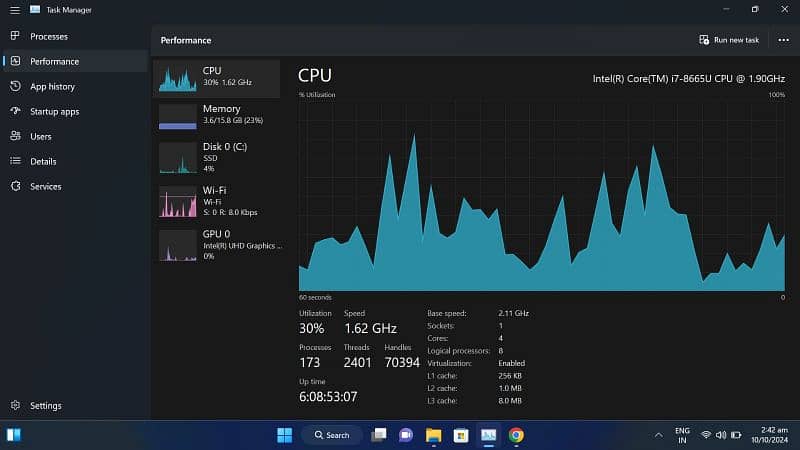This screenshot has width=800, height=450.
Task: Open Task Manager Settings
Action: (45, 406)
